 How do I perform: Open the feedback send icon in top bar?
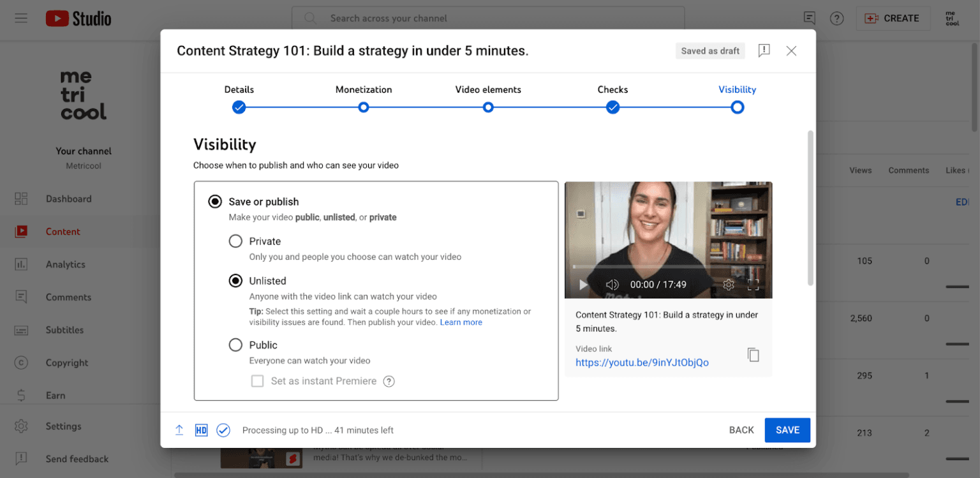tap(809, 18)
